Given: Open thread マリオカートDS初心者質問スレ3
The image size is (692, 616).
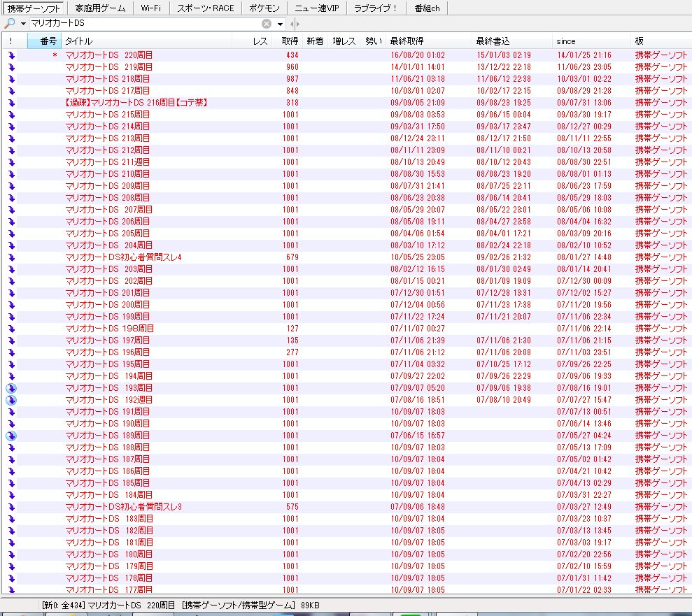Looking at the screenshot, I should tap(124, 507).
